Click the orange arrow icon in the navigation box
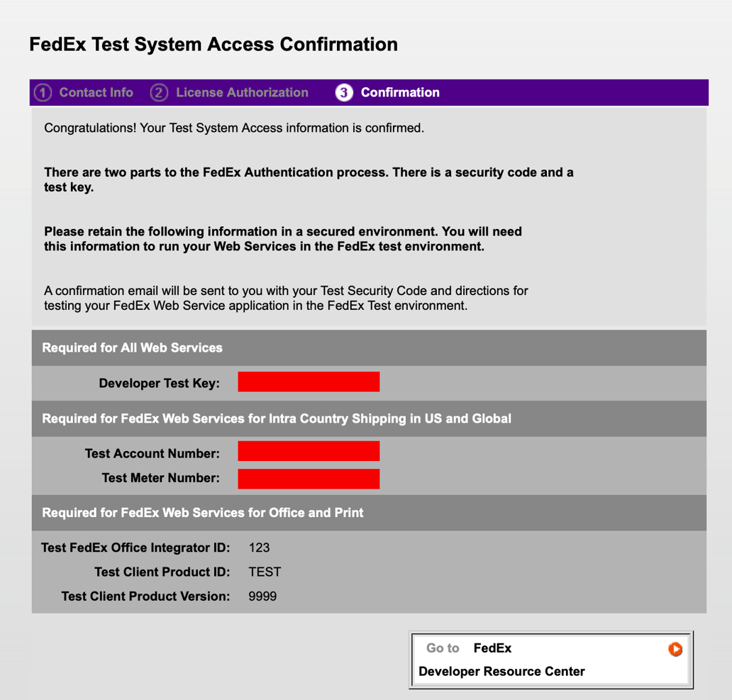 675,648
